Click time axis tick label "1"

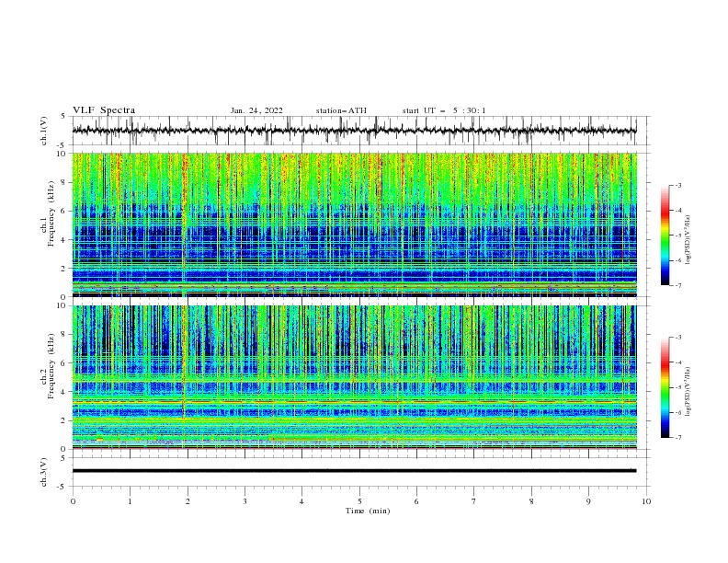click(130, 501)
